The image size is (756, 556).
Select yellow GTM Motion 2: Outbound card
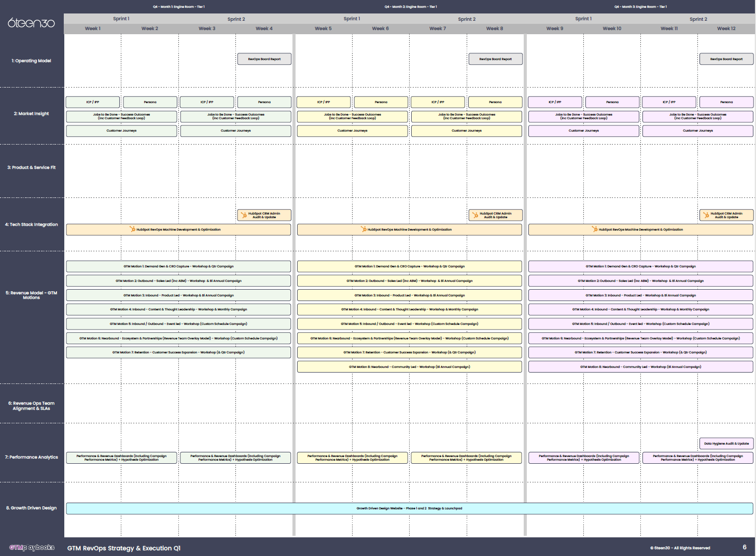pos(410,281)
